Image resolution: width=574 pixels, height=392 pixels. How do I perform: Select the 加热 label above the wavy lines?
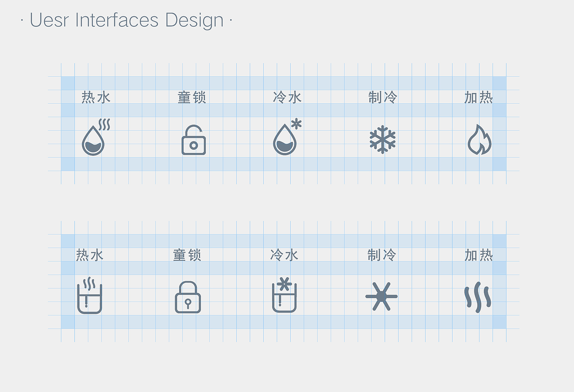[478, 255]
